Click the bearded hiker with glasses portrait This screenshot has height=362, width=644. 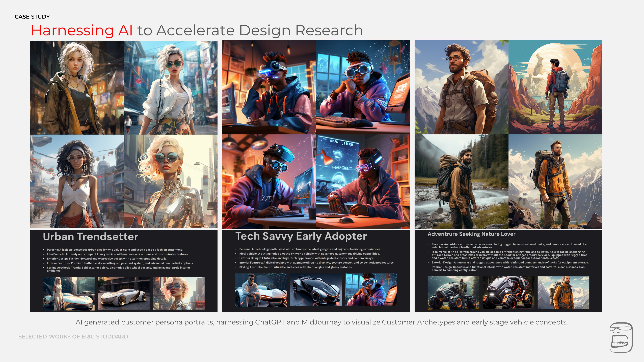pos(461,87)
